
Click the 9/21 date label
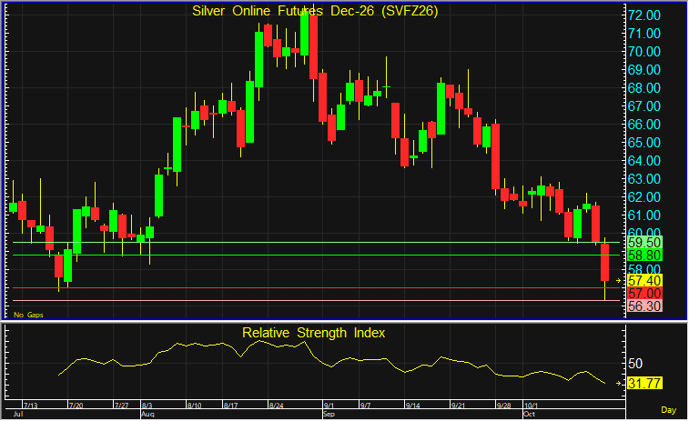(458, 405)
